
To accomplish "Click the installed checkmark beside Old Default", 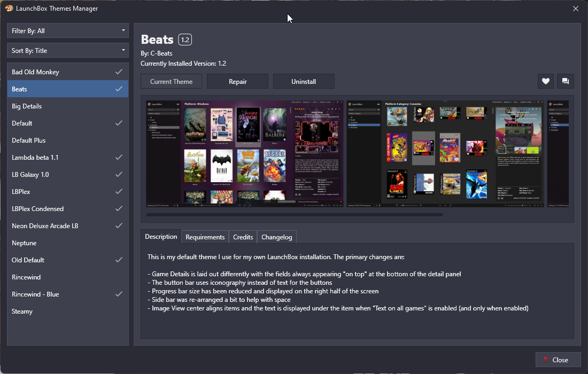I will tap(119, 260).
